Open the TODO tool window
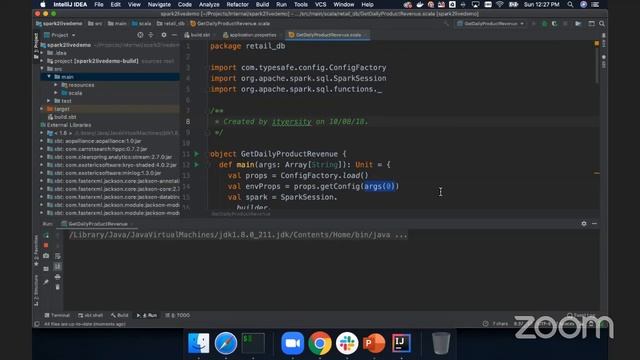Screen dimensions: 640x360 178,315
